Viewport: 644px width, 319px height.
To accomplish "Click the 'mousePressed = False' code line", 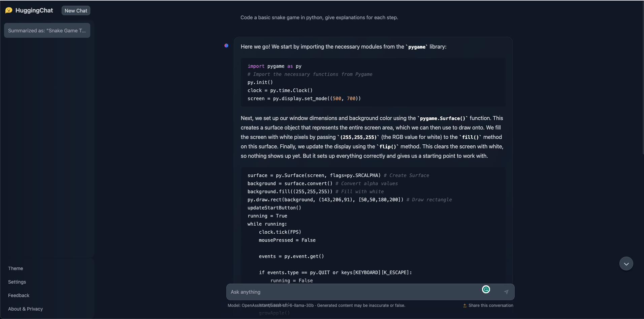I will (x=287, y=240).
